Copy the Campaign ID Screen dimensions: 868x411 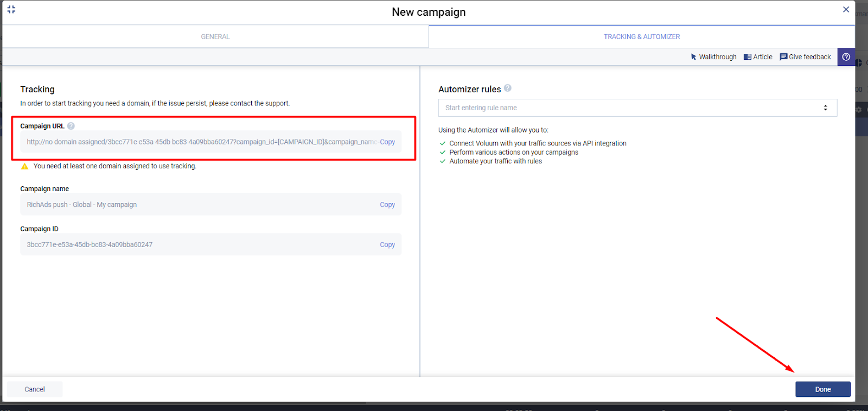387,245
